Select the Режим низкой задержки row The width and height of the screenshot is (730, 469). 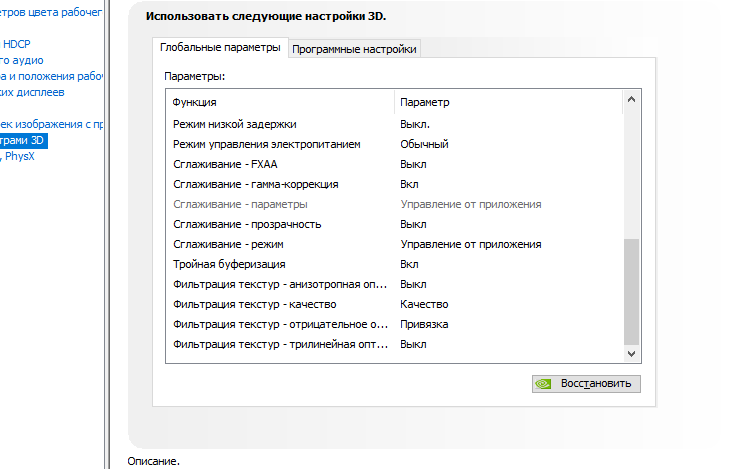394,124
